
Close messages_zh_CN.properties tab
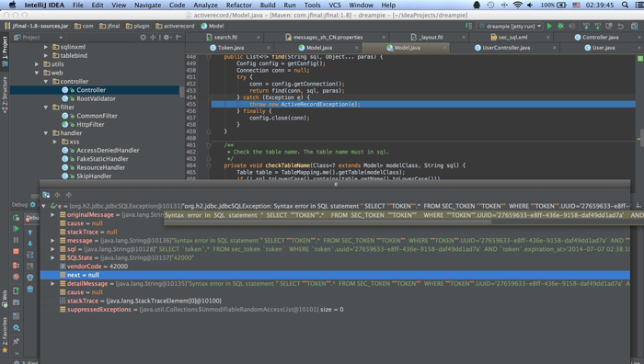[384, 38]
